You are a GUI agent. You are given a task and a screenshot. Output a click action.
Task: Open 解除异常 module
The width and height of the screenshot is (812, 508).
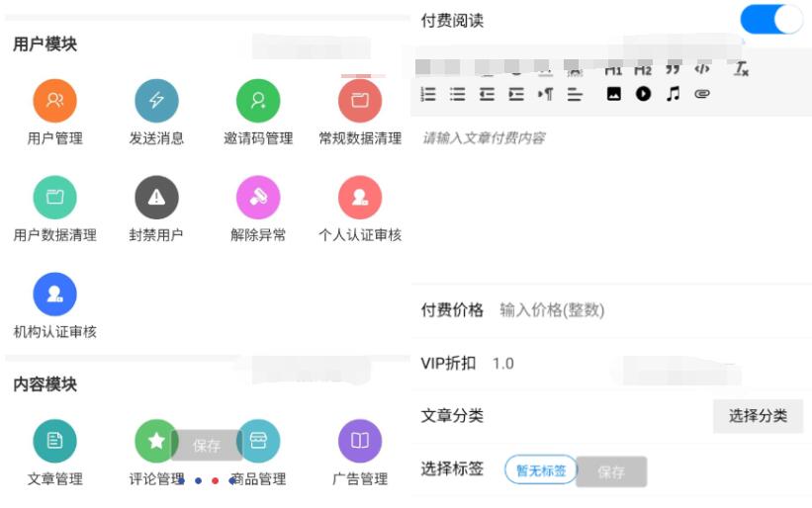(258, 198)
